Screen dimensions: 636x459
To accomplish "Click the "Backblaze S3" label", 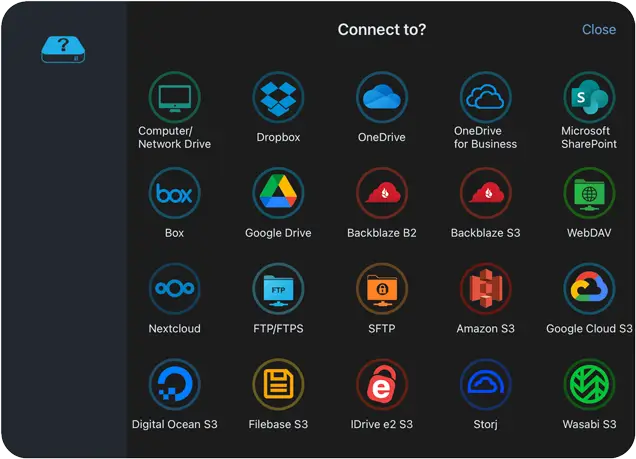I will (x=486, y=233).
